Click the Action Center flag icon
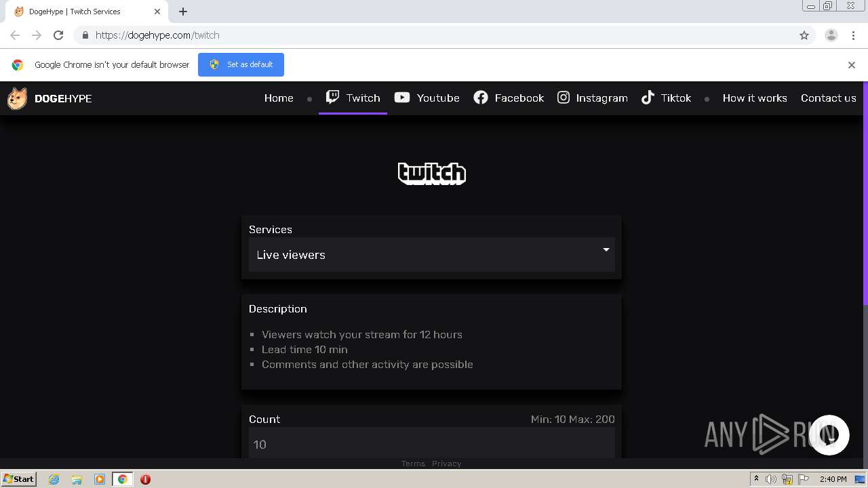The height and width of the screenshot is (488, 868). coord(804,479)
